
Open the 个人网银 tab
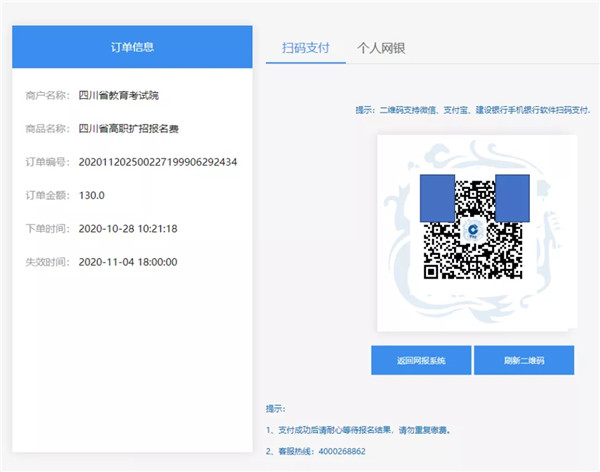pyautogui.click(x=381, y=48)
